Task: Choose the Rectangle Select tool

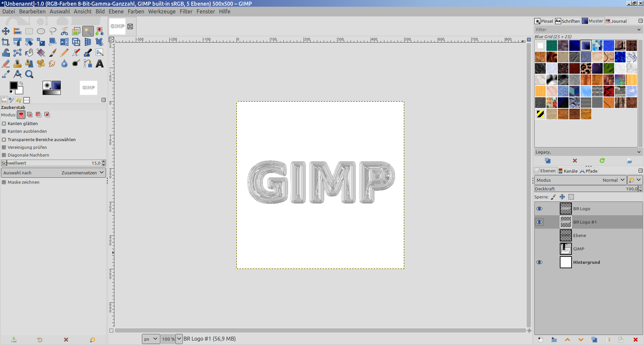Action: pos(29,31)
